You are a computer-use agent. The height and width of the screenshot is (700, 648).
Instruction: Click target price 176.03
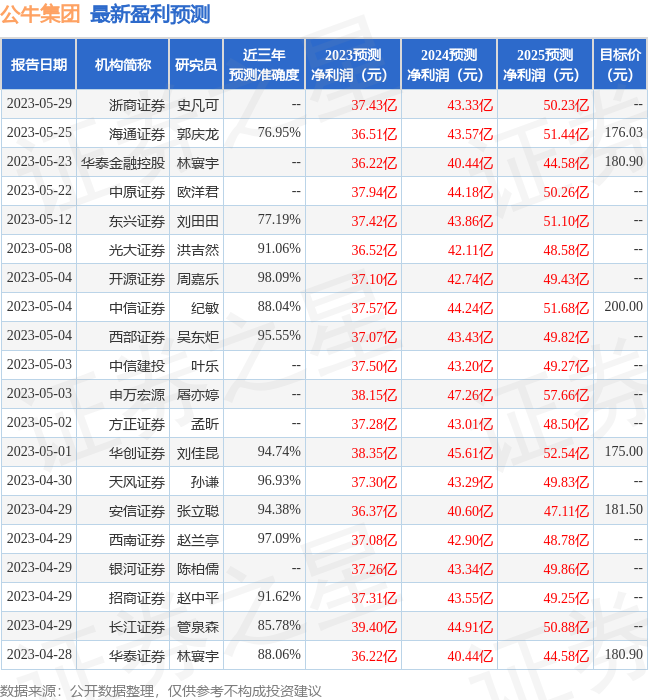pos(623,133)
